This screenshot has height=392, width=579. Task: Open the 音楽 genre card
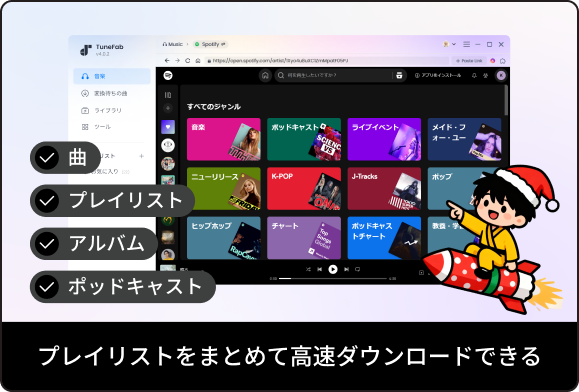(224, 140)
